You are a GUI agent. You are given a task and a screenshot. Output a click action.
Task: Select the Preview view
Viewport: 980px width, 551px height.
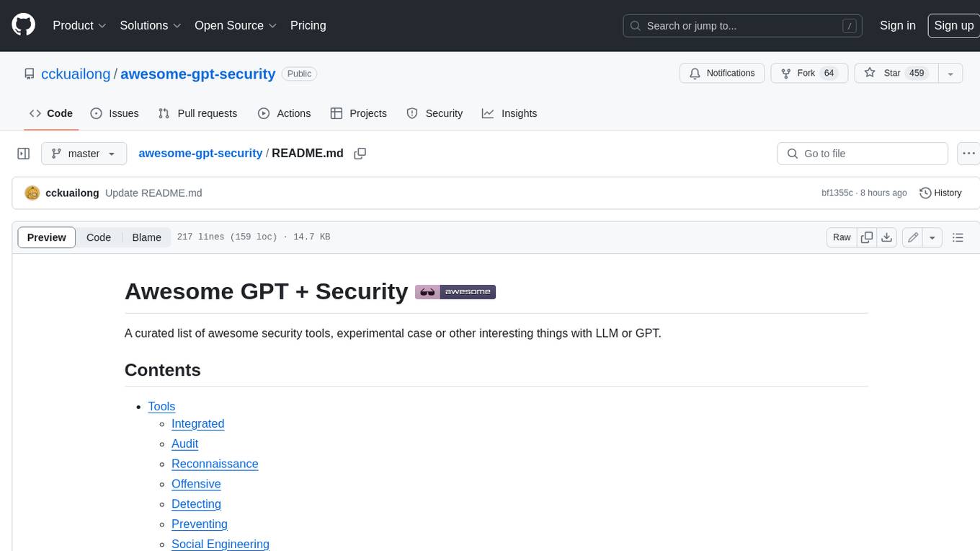click(46, 237)
